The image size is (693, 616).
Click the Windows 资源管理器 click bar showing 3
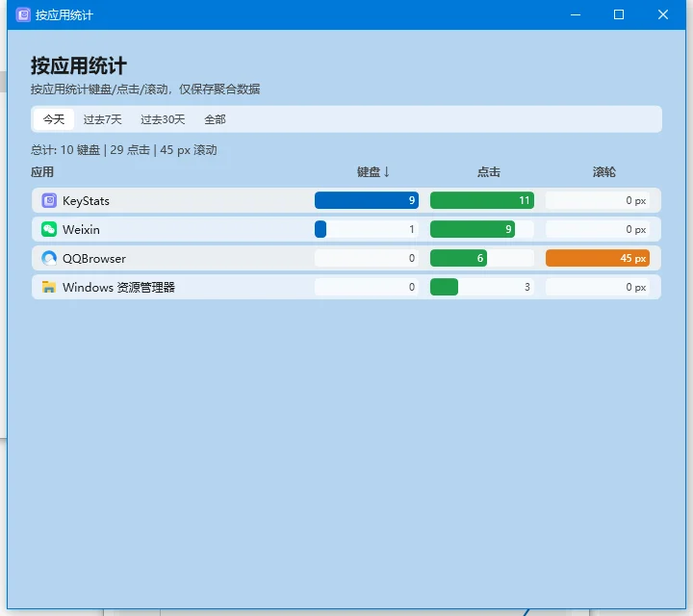[x=482, y=287]
